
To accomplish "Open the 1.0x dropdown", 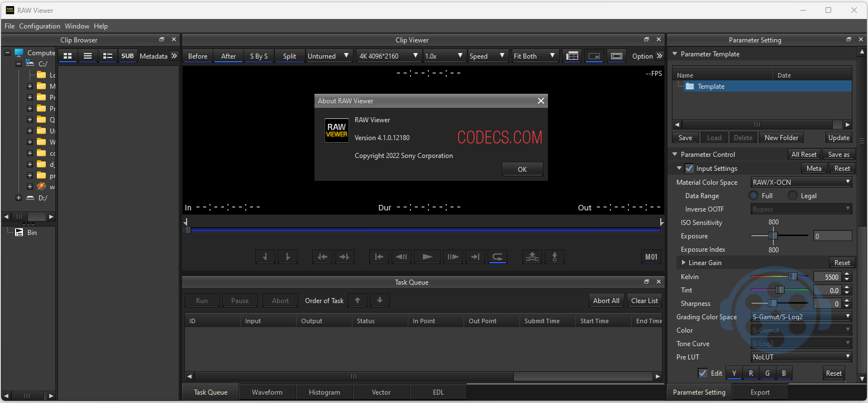I will [445, 56].
